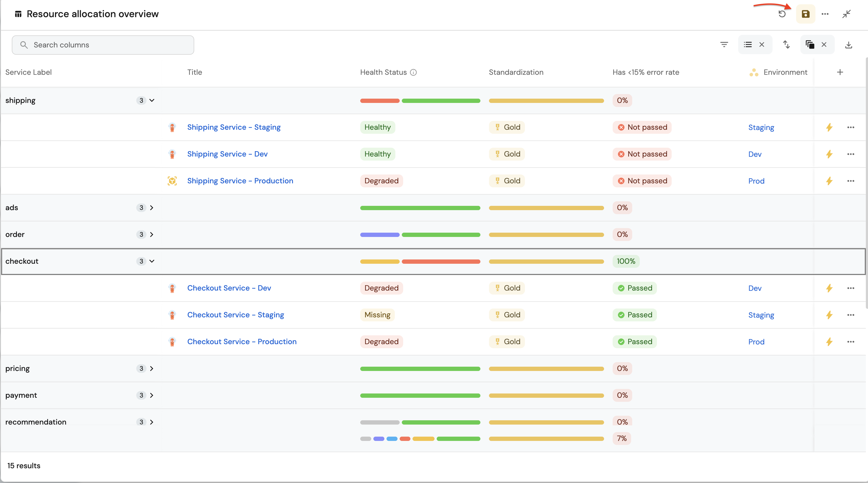The width and height of the screenshot is (868, 483).
Task: Collapse widget with the shrink arrows icon
Action: (847, 14)
